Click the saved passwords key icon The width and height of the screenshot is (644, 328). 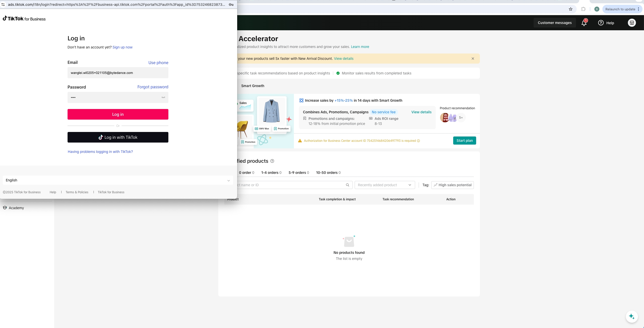coord(231,5)
